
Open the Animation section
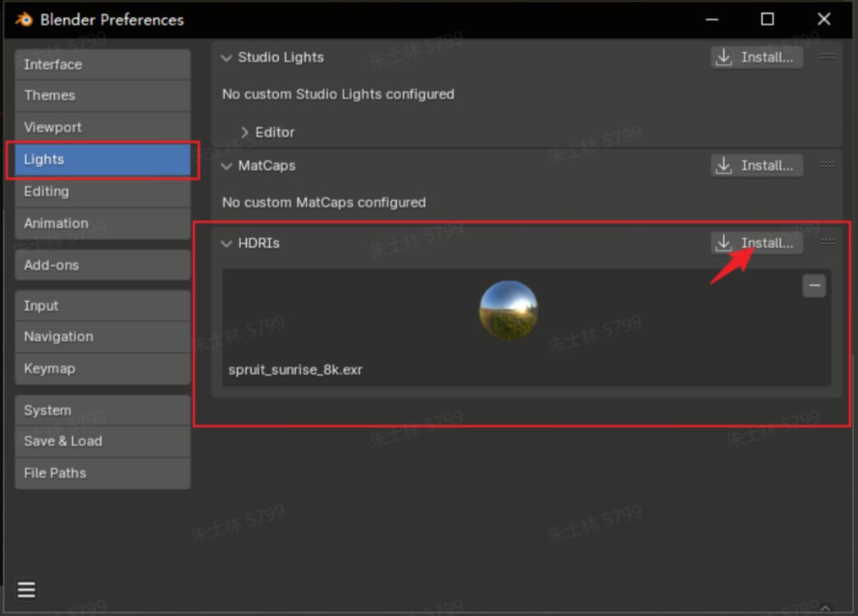(x=103, y=224)
